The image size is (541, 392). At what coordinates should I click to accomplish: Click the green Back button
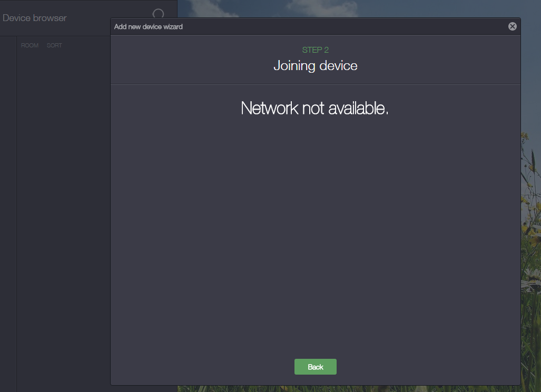coord(315,367)
